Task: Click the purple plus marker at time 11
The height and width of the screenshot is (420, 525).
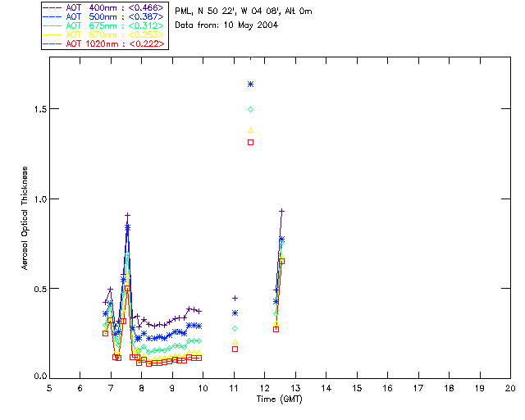Action: 235,298
